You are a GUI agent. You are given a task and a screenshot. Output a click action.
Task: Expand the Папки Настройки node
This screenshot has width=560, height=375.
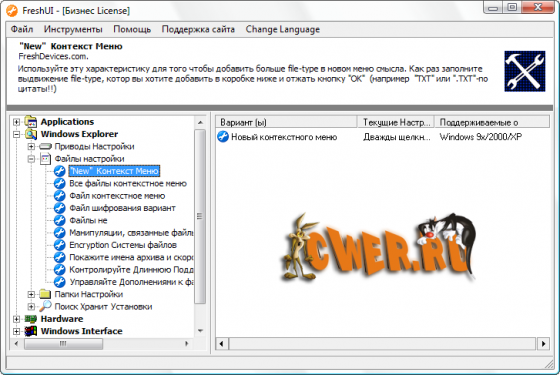tap(31, 294)
